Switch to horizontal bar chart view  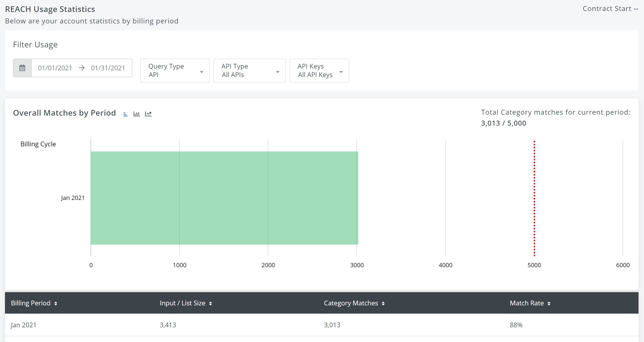tap(125, 114)
